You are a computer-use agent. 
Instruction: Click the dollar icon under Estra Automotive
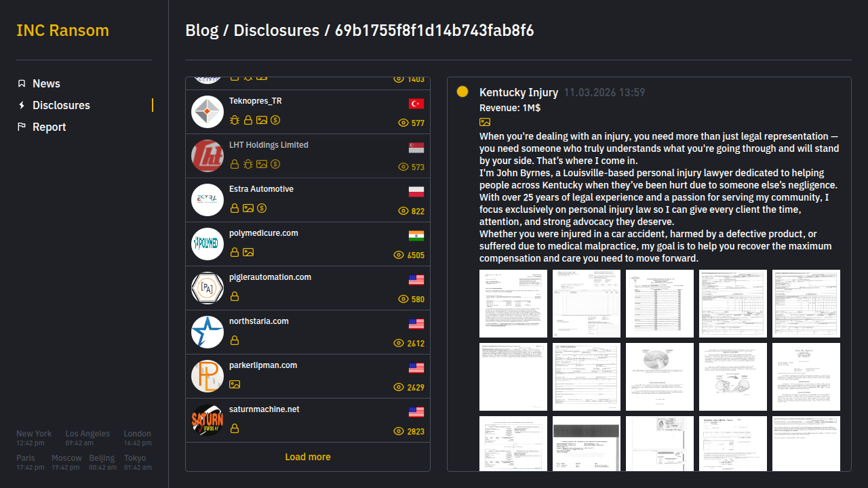click(262, 208)
